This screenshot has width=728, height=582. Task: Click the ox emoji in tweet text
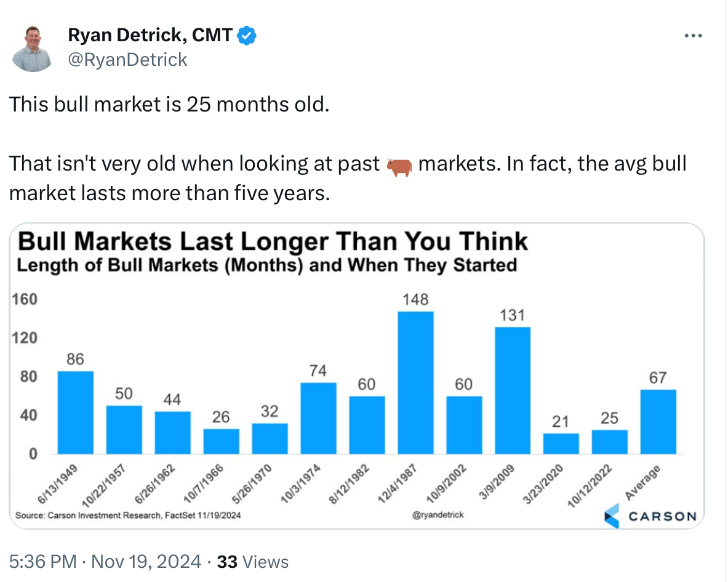click(x=399, y=165)
